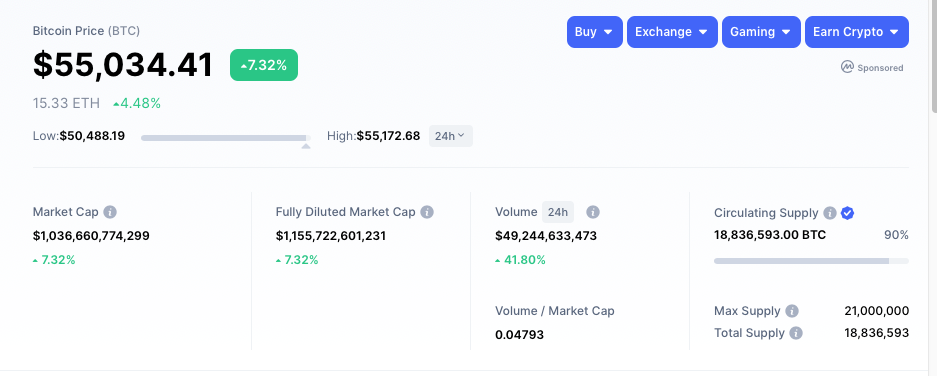Click the Fully Diluted 7.32% change
This screenshot has width=937, height=376.
[297, 260]
